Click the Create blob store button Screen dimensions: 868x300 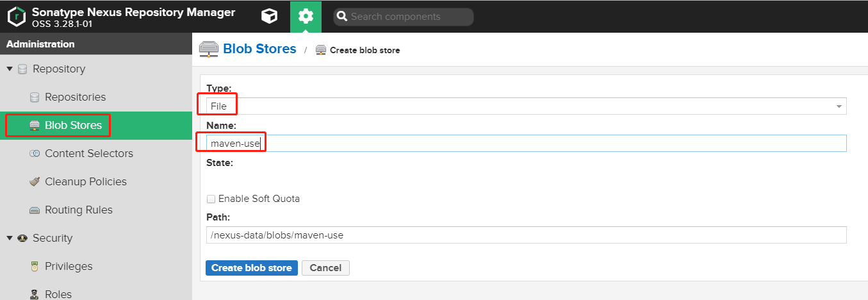[x=252, y=268]
